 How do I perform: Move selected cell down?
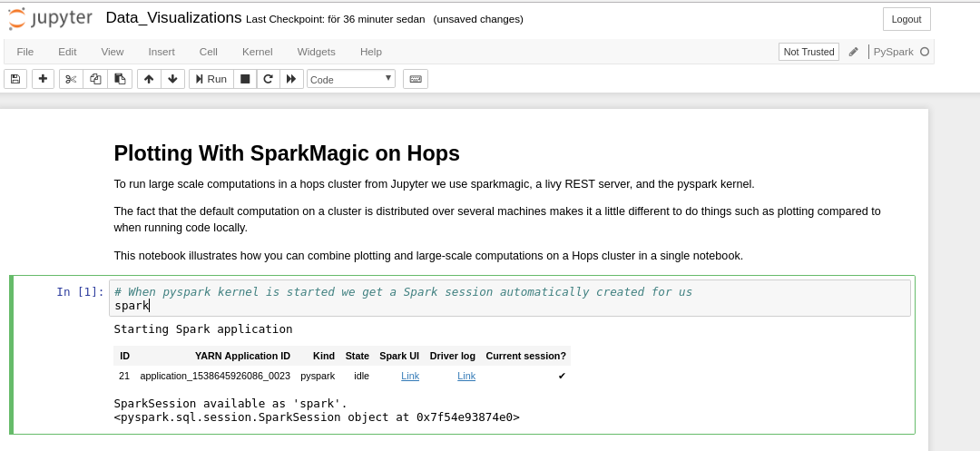(x=173, y=79)
